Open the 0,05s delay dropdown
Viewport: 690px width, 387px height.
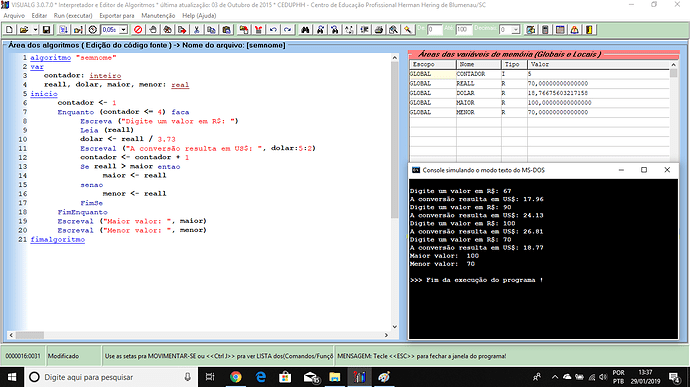124,29
